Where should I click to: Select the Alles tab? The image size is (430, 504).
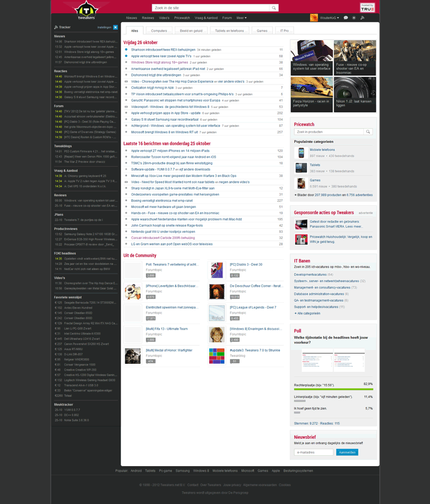(135, 30)
